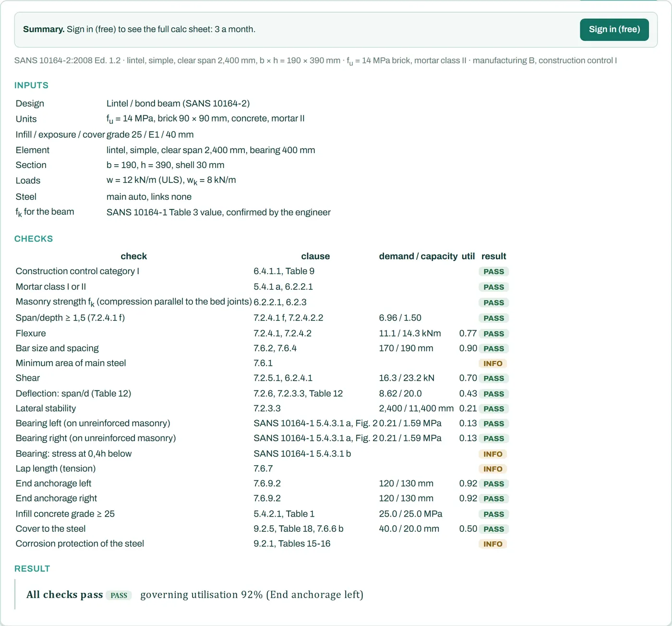Image resolution: width=672 pixels, height=626 pixels.
Task: Select the Flexure check row label
Action: (31, 333)
